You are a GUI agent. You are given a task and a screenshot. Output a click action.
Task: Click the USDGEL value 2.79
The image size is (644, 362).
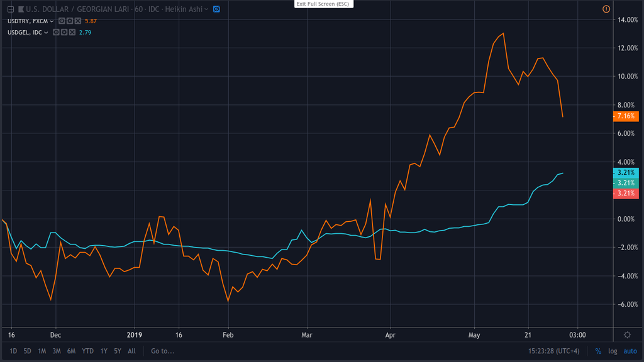pyautogui.click(x=85, y=33)
